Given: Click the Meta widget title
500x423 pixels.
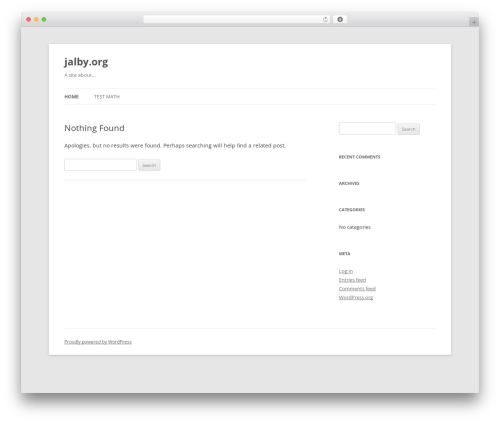Looking at the screenshot, I should click(x=344, y=254).
